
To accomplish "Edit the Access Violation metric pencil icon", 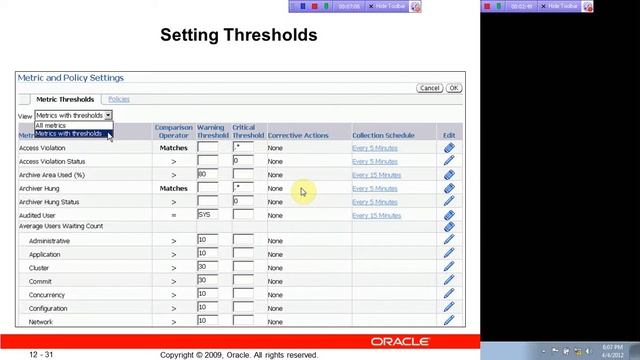I will pos(449,148).
